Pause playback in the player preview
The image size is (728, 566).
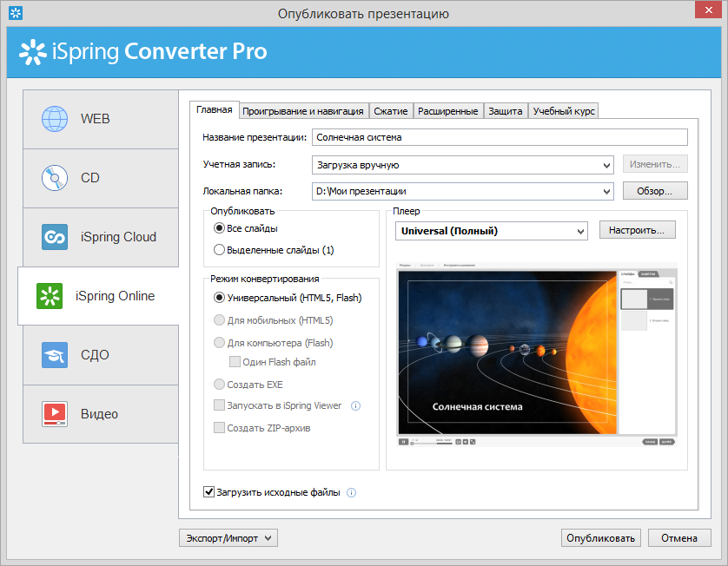pos(403,442)
